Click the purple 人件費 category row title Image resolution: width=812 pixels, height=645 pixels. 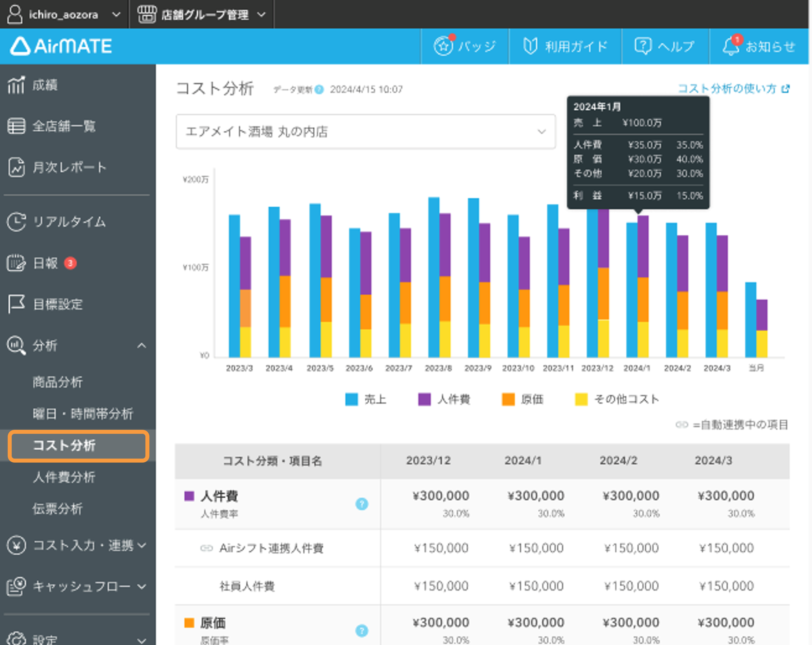click(x=219, y=496)
